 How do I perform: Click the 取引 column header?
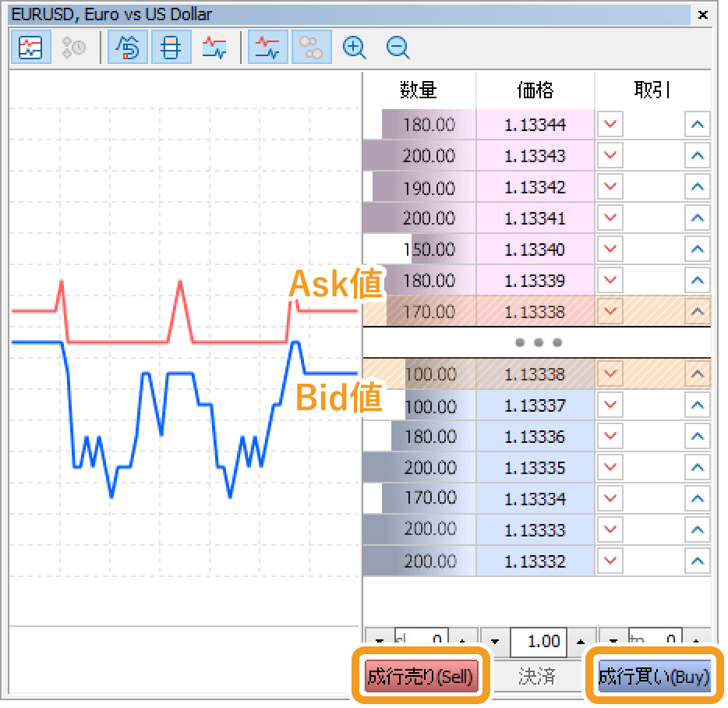tap(653, 89)
